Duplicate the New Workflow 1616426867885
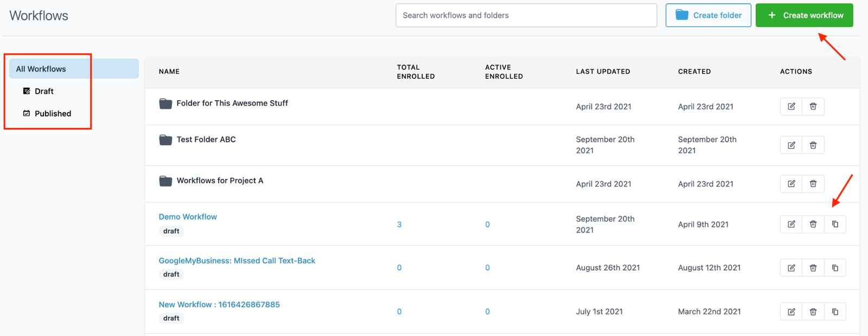This screenshot has width=868, height=336. point(835,312)
